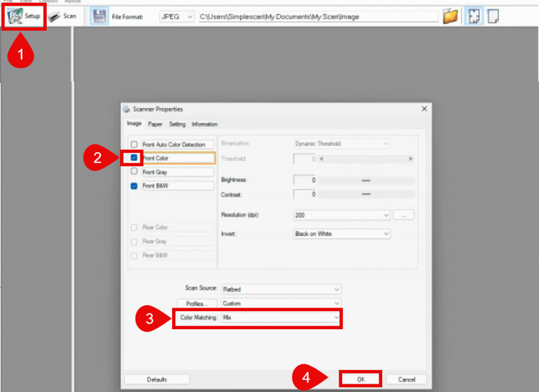Browse for a folder with the folder icon
The width and height of the screenshot is (539, 392).
click(x=450, y=16)
